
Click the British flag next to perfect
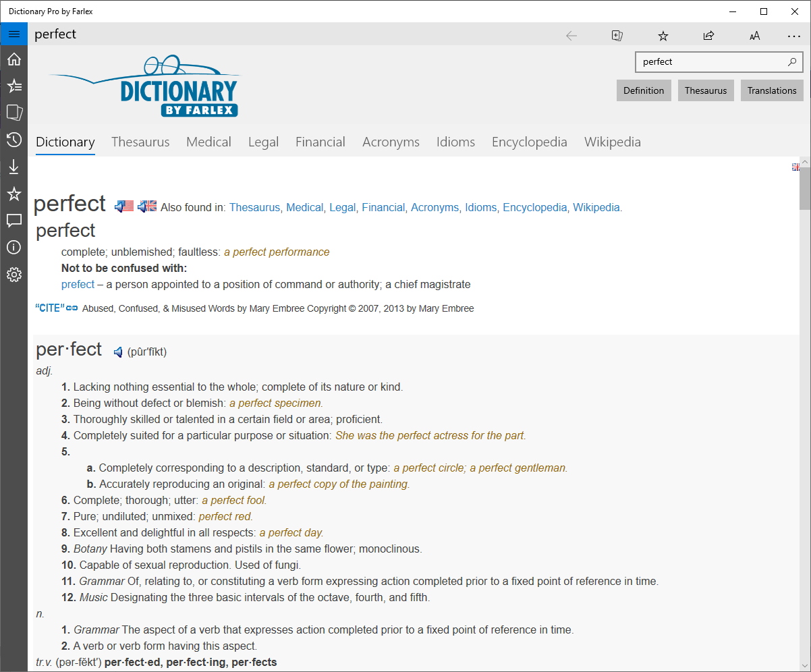[x=146, y=206]
